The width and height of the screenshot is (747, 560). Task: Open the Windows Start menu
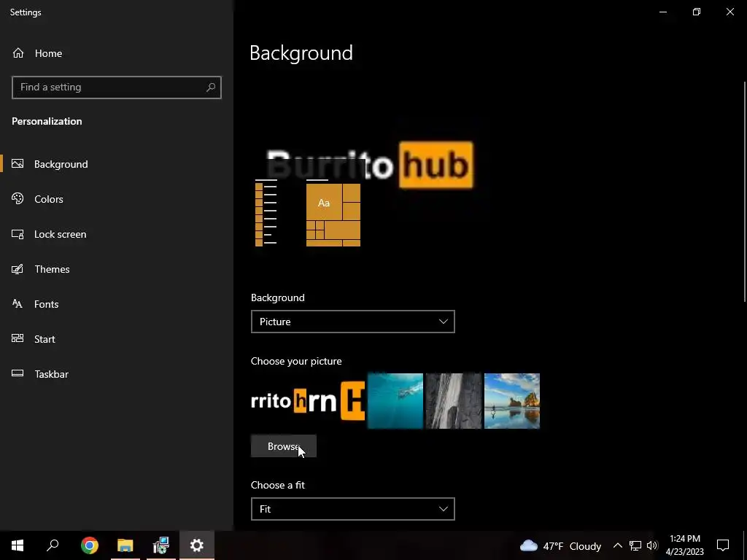pos(18,545)
